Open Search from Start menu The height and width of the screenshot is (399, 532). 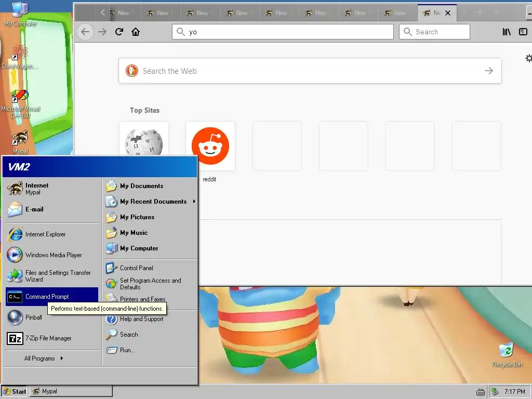click(151, 335)
